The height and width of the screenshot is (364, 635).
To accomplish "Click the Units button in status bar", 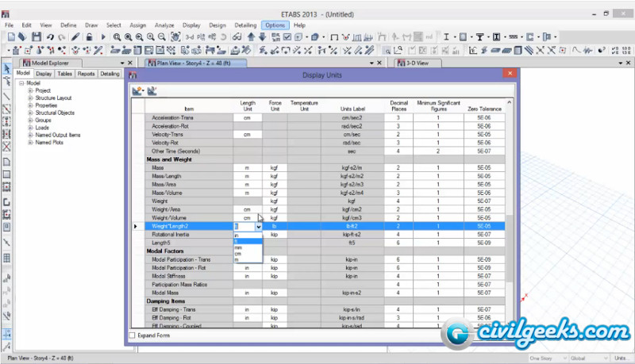I will tap(622, 358).
